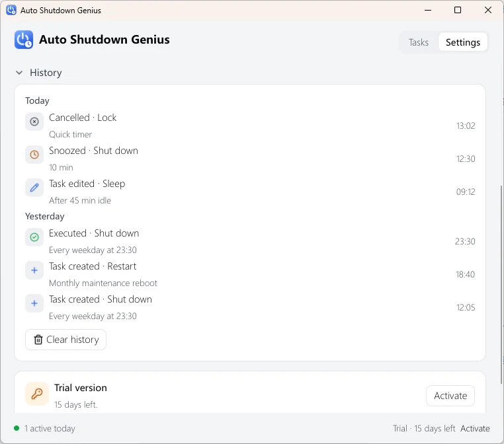Click the 12:30 timestamp
This screenshot has width=504, height=444.
point(466,159)
